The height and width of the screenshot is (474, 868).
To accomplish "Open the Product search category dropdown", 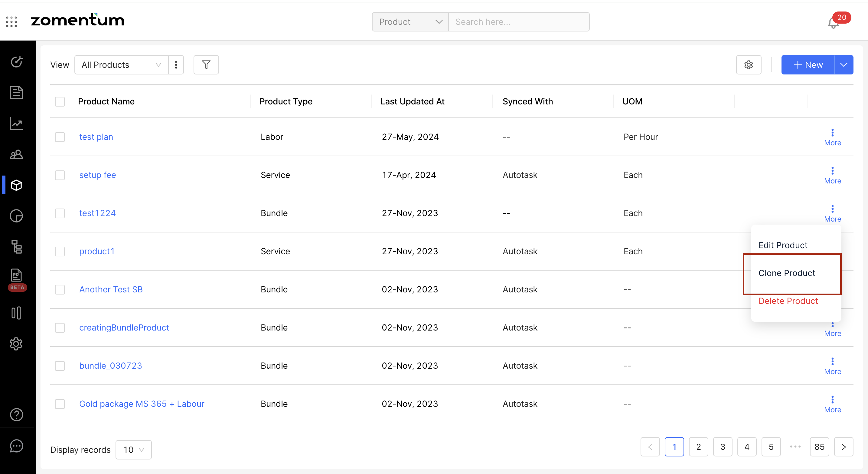I will [410, 22].
